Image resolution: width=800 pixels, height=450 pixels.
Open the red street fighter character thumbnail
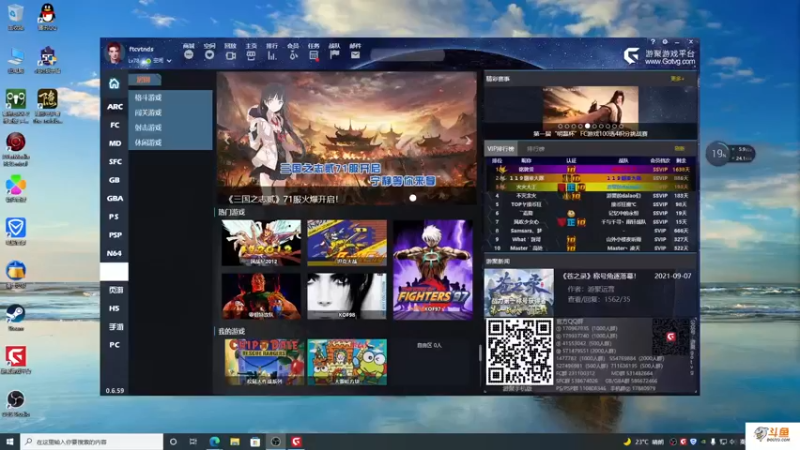tap(261, 296)
